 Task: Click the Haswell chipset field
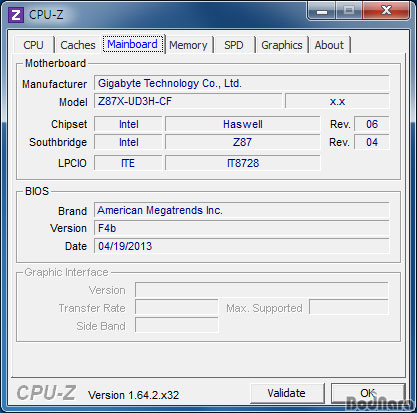[x=243, y=124]
